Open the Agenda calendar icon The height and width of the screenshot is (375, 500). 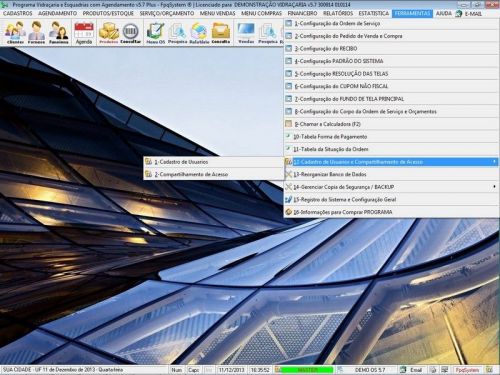[84, 32]
